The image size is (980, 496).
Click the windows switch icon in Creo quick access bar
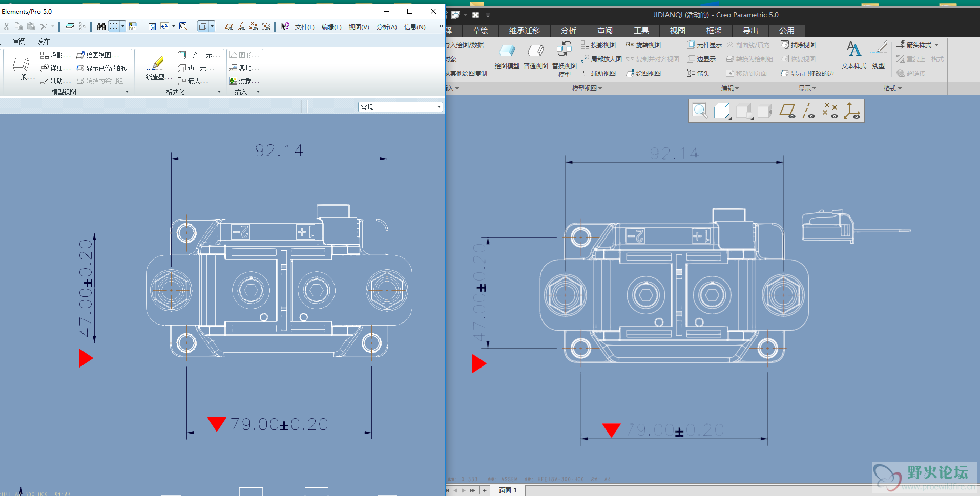click(455, 15)
